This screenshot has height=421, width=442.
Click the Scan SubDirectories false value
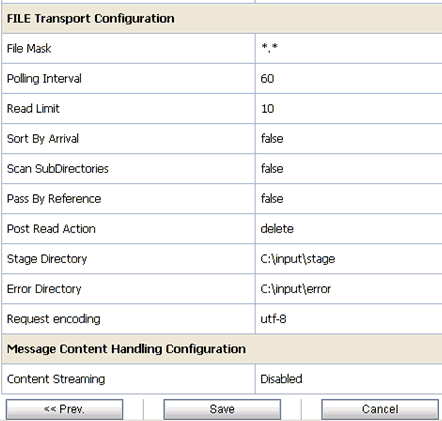pyautogui.click(x=272, y=169)
